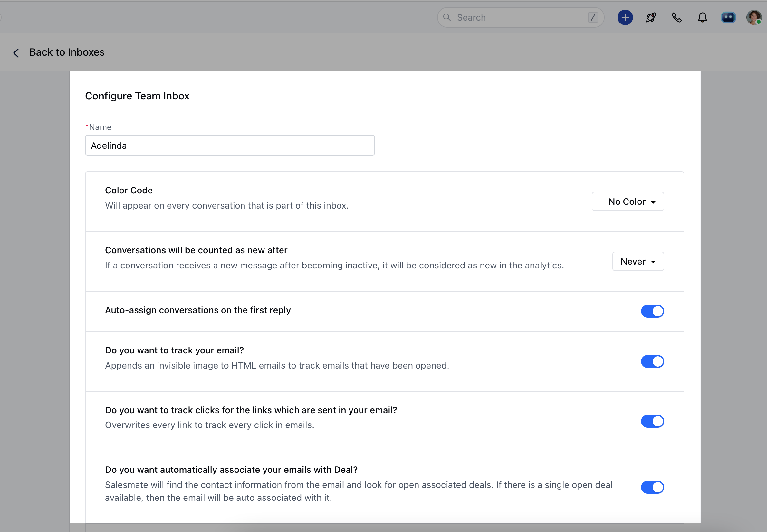Disable click tracking for email links
This screenshot has height=532, width=767.
(x=652, y=421)
